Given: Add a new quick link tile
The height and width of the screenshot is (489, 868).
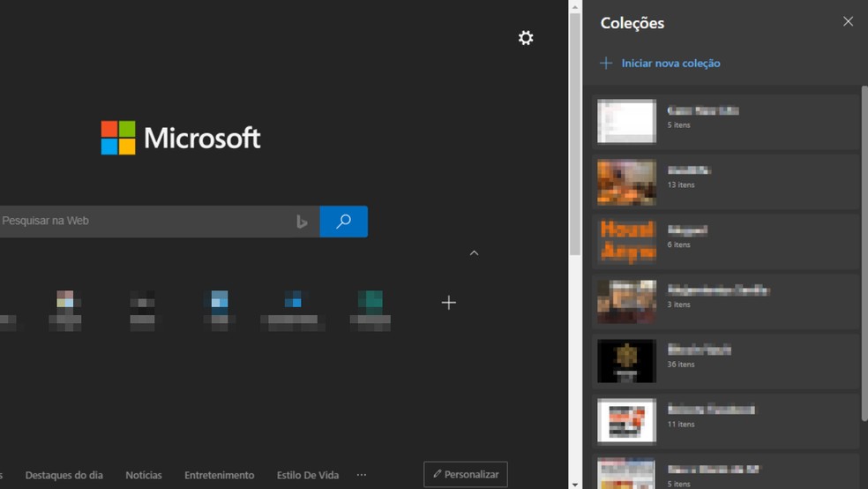Looking at the screenshot, I should 448,303.
